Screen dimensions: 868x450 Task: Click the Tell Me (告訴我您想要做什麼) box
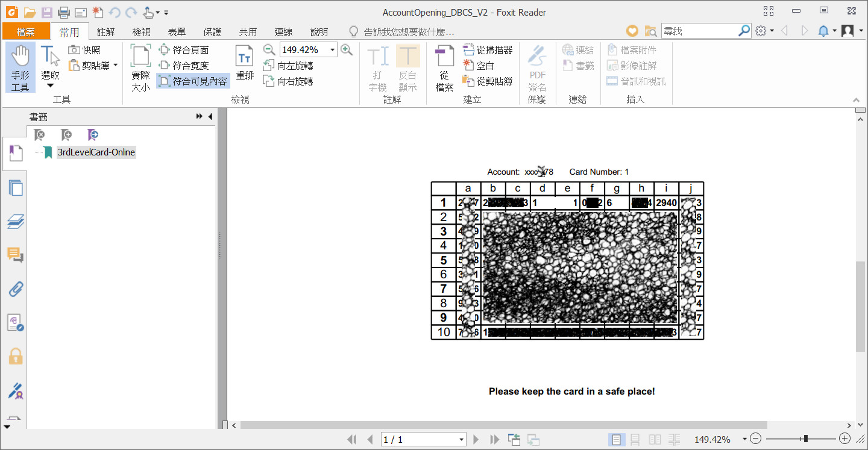[x=402, y=31]
